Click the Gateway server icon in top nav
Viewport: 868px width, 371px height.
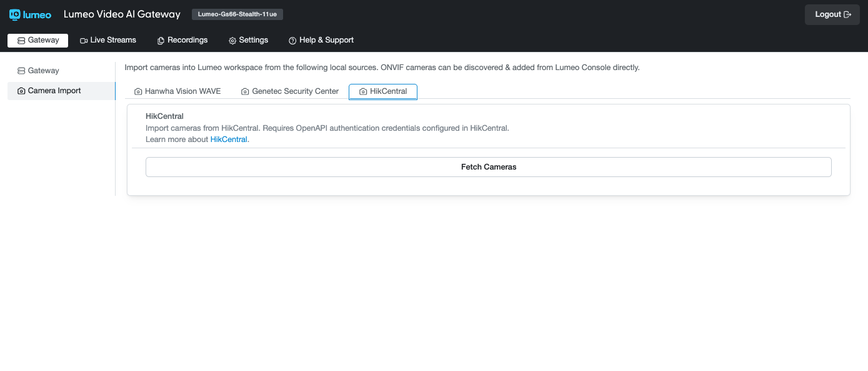click(21, 41)
